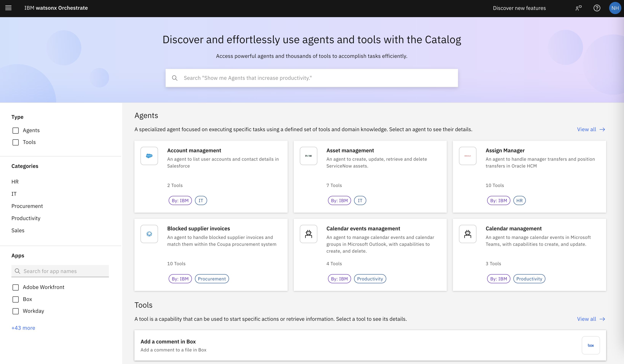The width and height of the screenshot is (624, 364).
Task: Check the Box app checkbox
Action: [16, 299]
